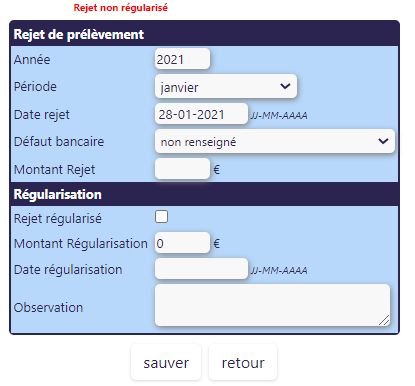
Task: Open the Période dropdown showing janvier
Action: pos(226,86)
